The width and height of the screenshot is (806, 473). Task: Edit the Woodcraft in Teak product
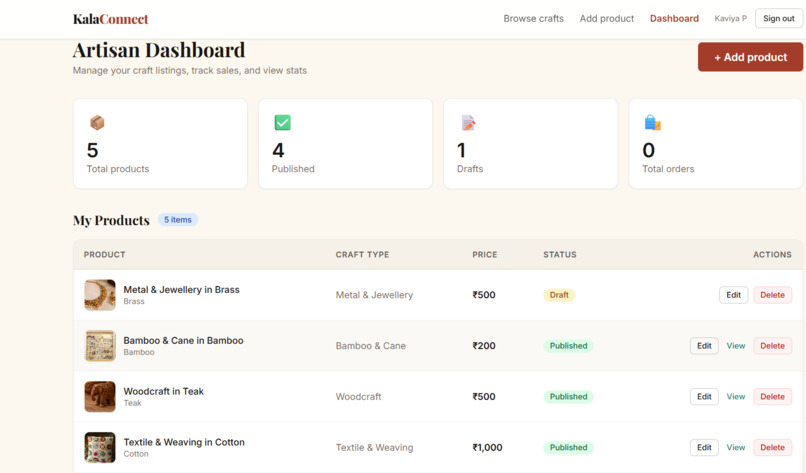pyautogui.click(x=704, y=396)
